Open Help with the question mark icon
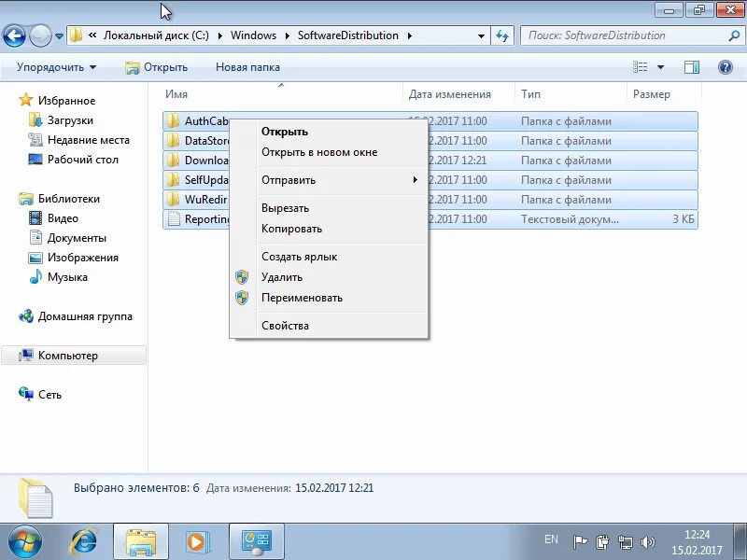The image size is (747, 560). [726, 67]
